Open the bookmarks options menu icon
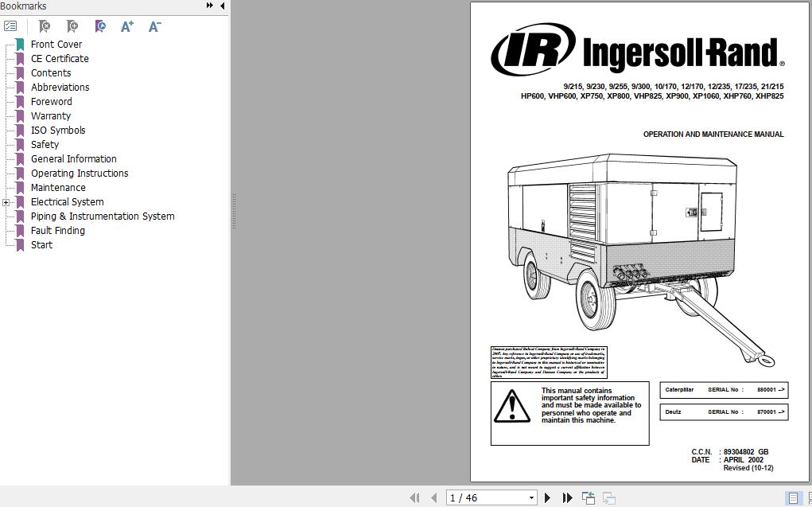This screenshot has height=507, width=812. tap(10, 26)
